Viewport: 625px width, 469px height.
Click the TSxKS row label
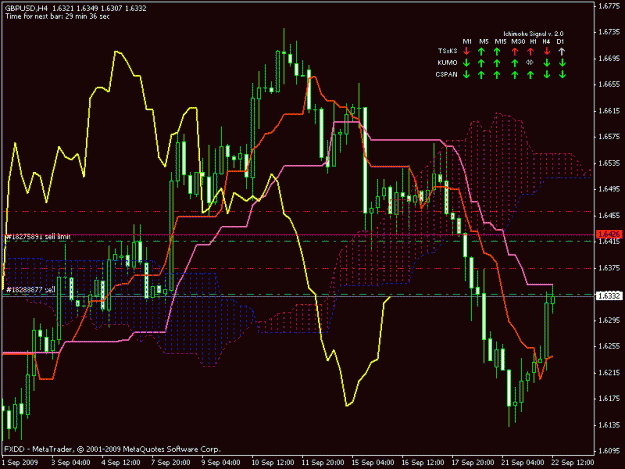tap(448, 51)
